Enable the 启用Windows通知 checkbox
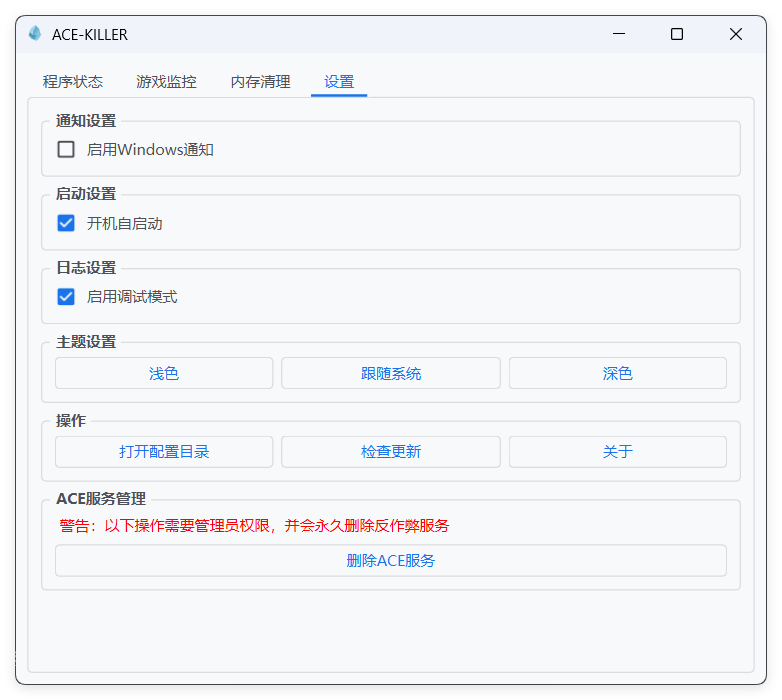The image size is (782, 700). [x=66, y=149]
